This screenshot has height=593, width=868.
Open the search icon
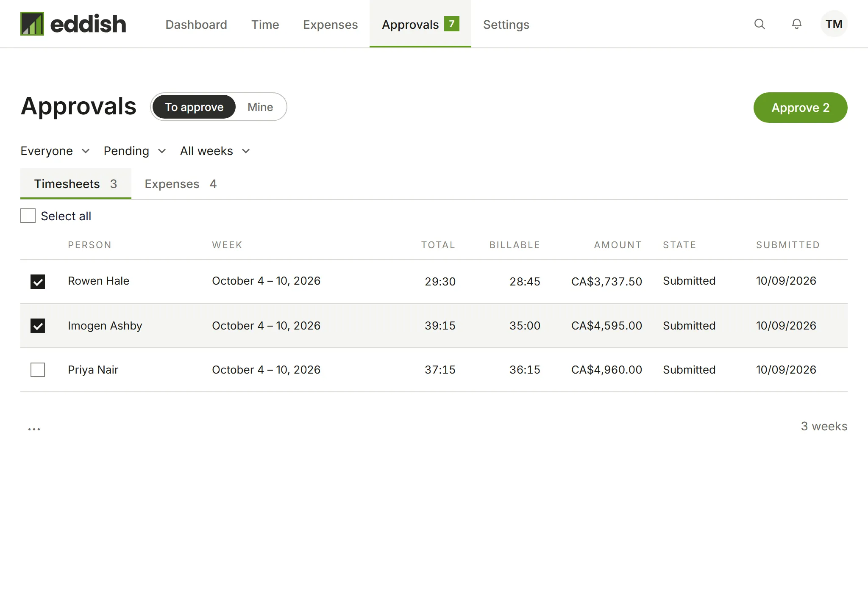click(759, 24)
